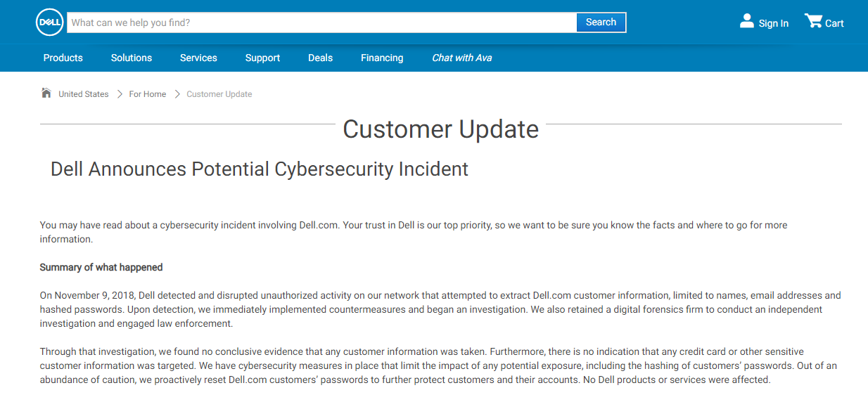Open the Services menu

click(x=198, y=58)
